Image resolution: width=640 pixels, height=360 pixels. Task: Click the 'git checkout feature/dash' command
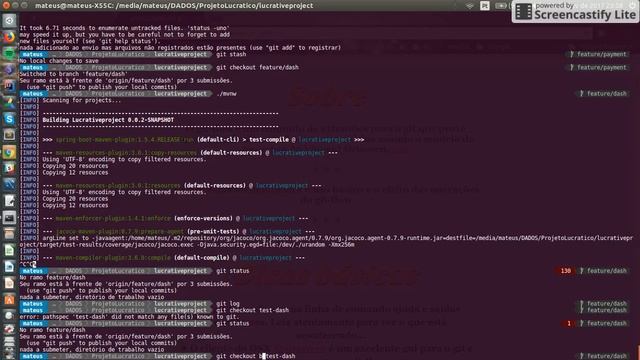pyautogui.click(x=258, y=67)
